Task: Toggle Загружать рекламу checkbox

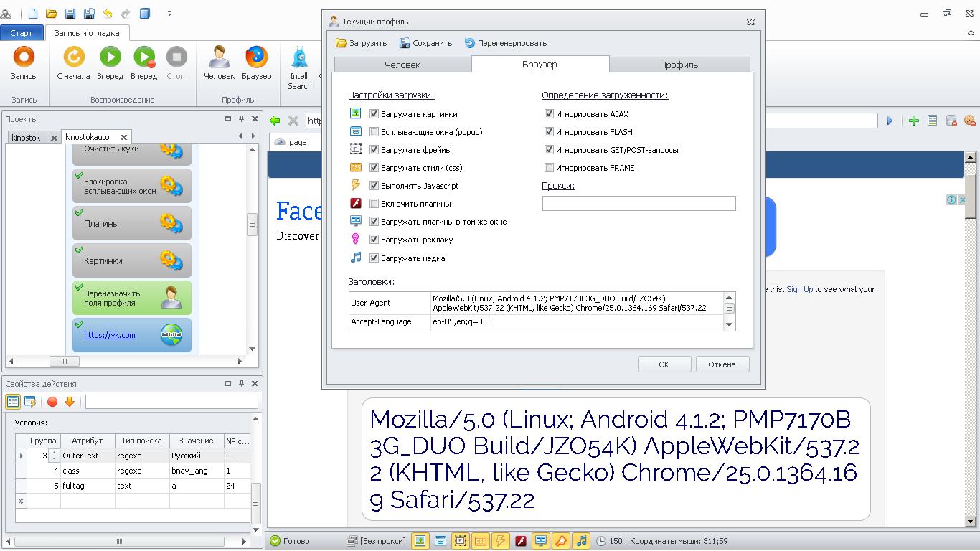Action: click(374, 240)
